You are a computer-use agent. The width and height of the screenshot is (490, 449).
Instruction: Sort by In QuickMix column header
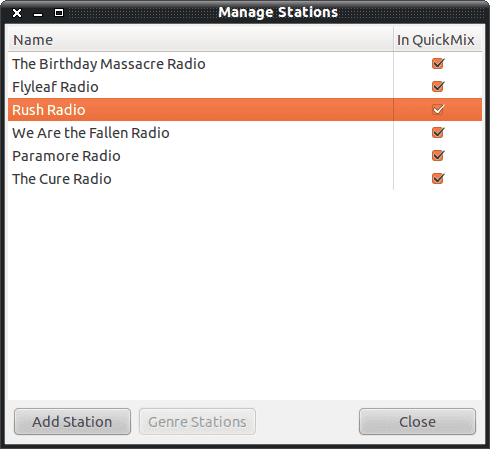point(438,40)
